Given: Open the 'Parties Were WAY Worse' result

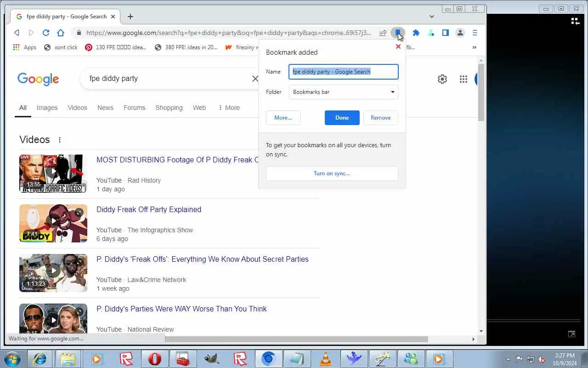Looking at the screenshot, I should pyautogui.click(x=181, y=309).
